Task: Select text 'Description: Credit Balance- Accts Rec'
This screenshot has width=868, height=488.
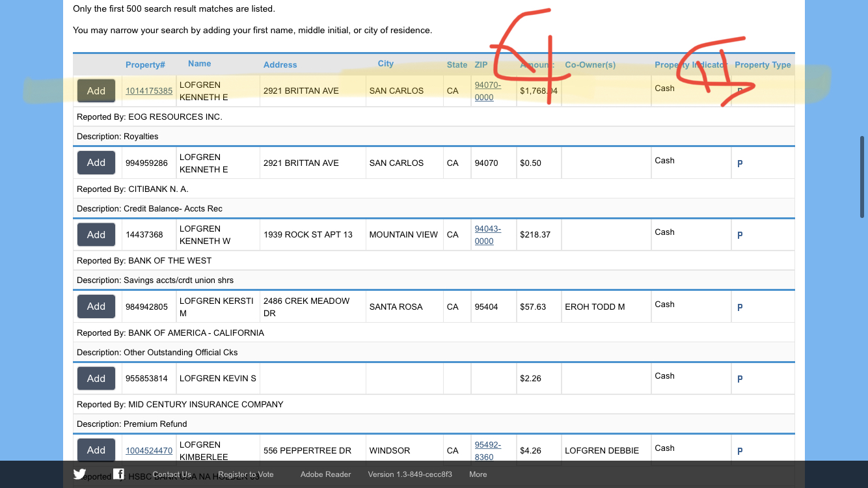Action: (x=150, y=209)
